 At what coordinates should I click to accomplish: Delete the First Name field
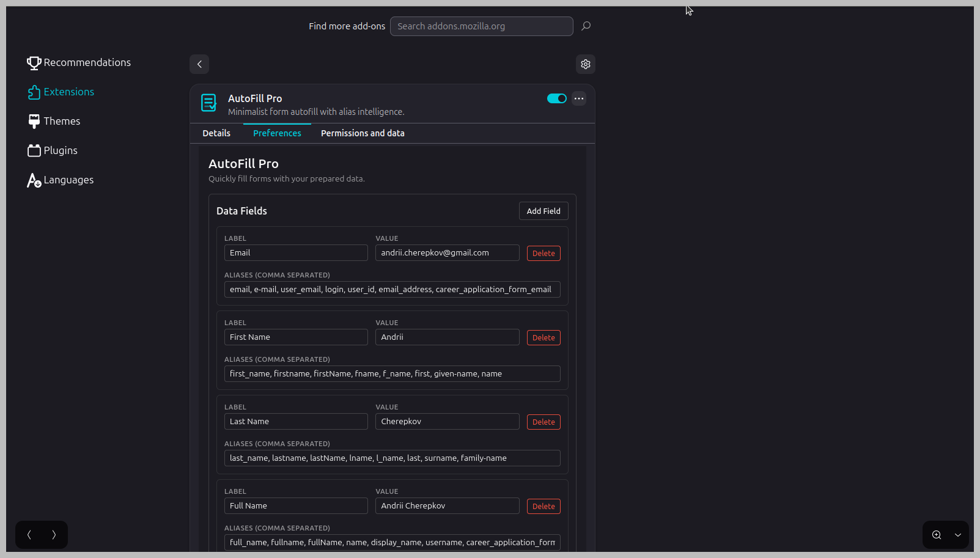(543, 337)
